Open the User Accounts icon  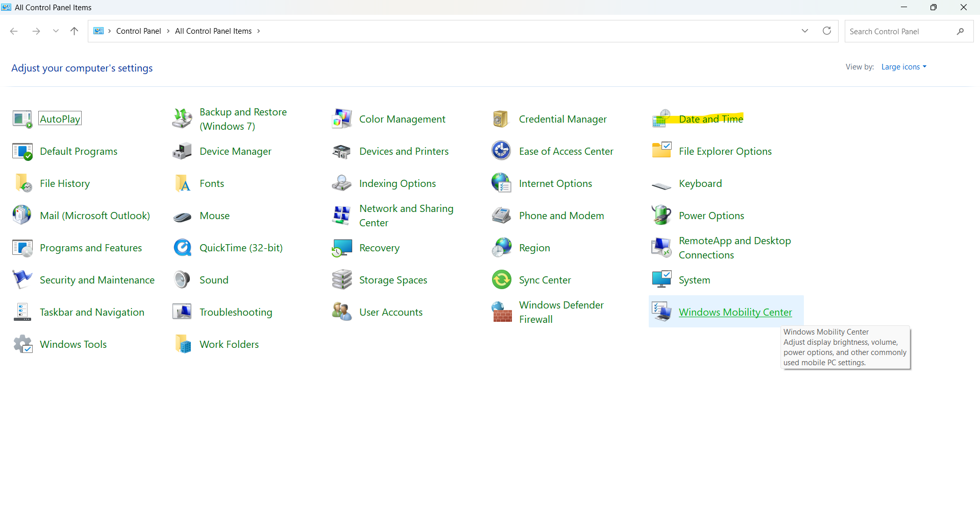pyautogui.click(x=342, y=312)
